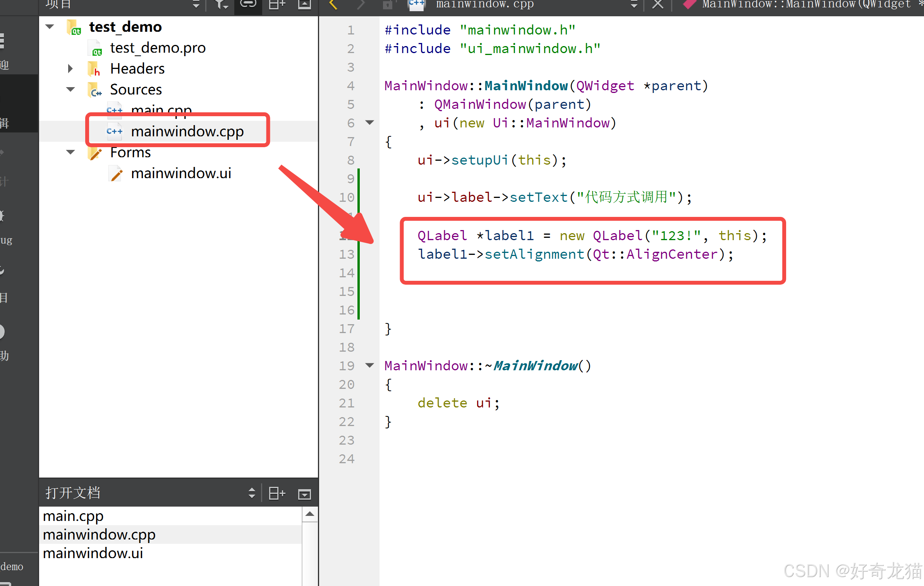Open mainwindow.cpp in project tree
The image size is (924, 586).
[x=187, y=131]
